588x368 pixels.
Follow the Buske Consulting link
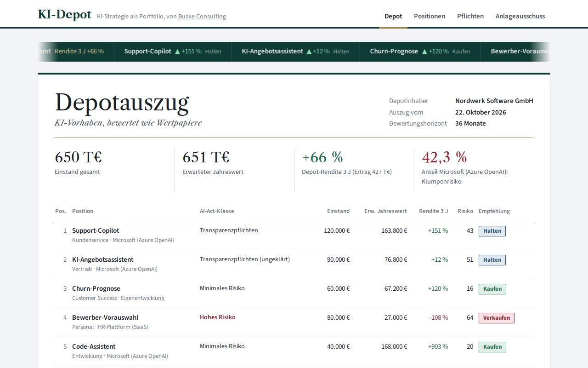(x=202, y=17)
